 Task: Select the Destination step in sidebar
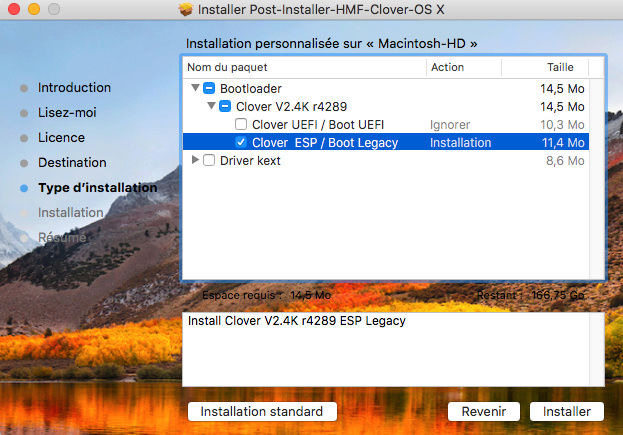click(x=72, y=162)
